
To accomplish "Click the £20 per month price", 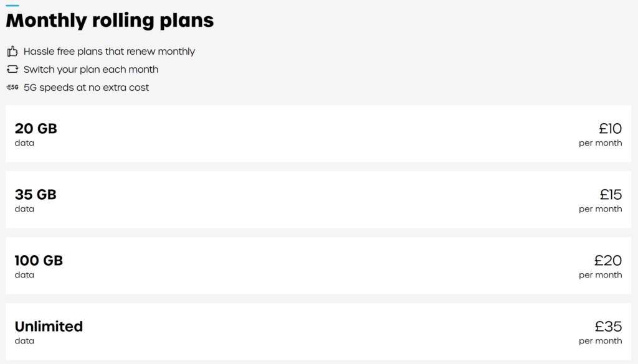I will tap(601, 266).
